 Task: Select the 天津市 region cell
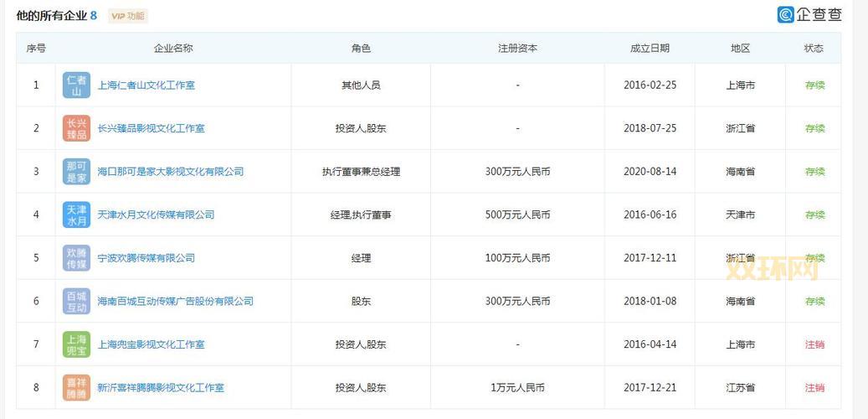point(740,215)
